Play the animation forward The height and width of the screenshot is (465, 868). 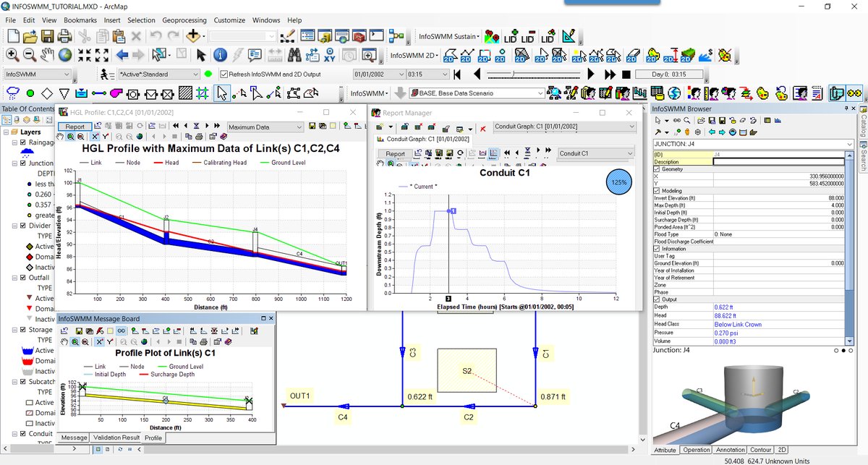click(591, 74)
